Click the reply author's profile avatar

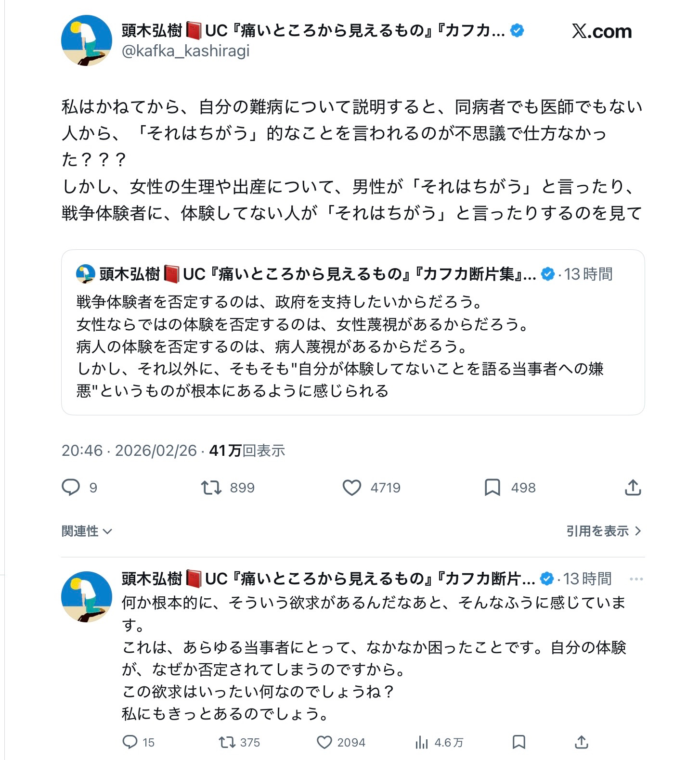tap(87, 596)
